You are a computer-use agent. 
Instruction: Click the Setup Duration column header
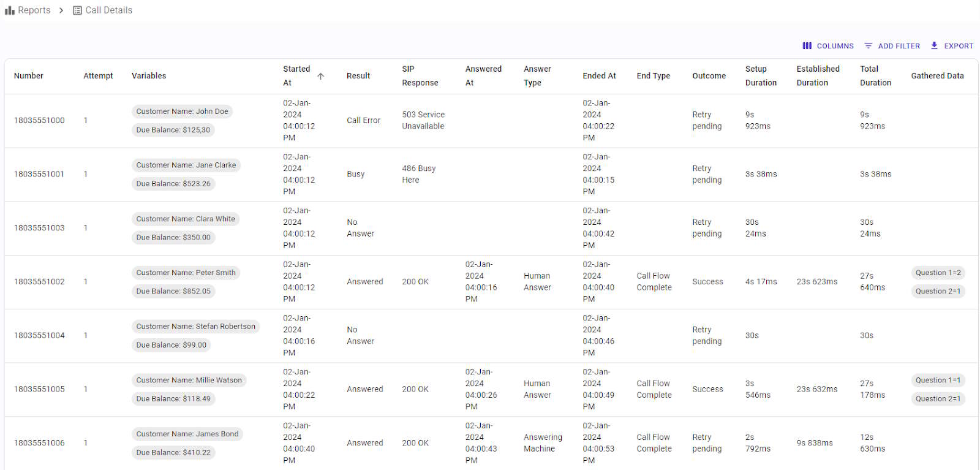click(x=761, y=76)
